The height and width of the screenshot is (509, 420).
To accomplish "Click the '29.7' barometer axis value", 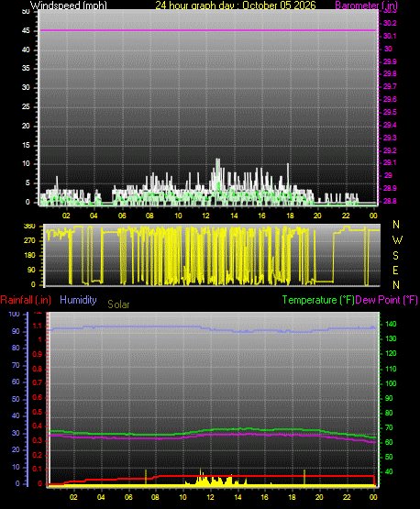I will (390, 87).
